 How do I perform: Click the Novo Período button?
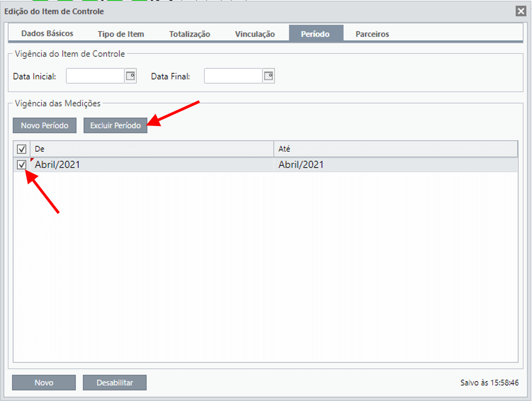point(44,126)
